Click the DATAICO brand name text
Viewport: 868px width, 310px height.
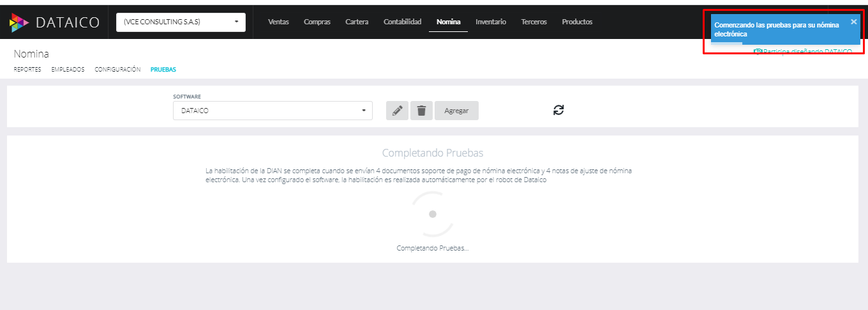click(x=68, y=22)
